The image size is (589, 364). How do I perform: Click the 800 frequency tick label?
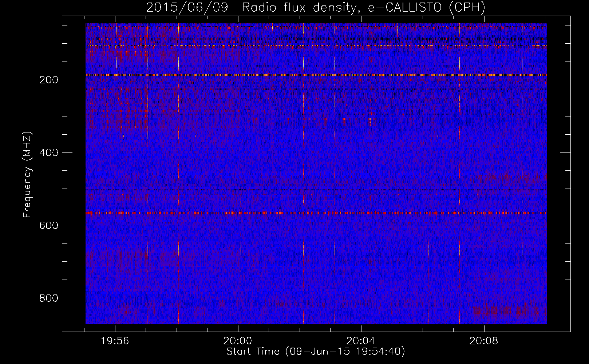(x=48, y=298)
